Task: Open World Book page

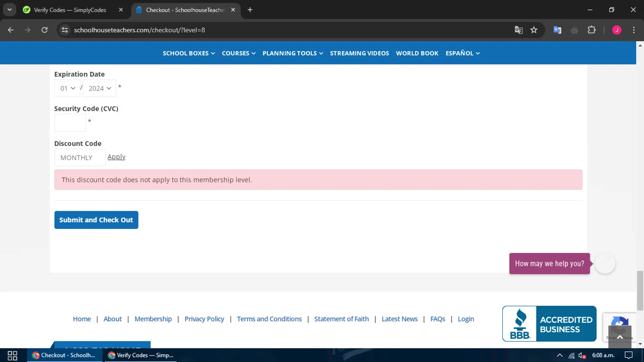Action: [x=417, y=53]
